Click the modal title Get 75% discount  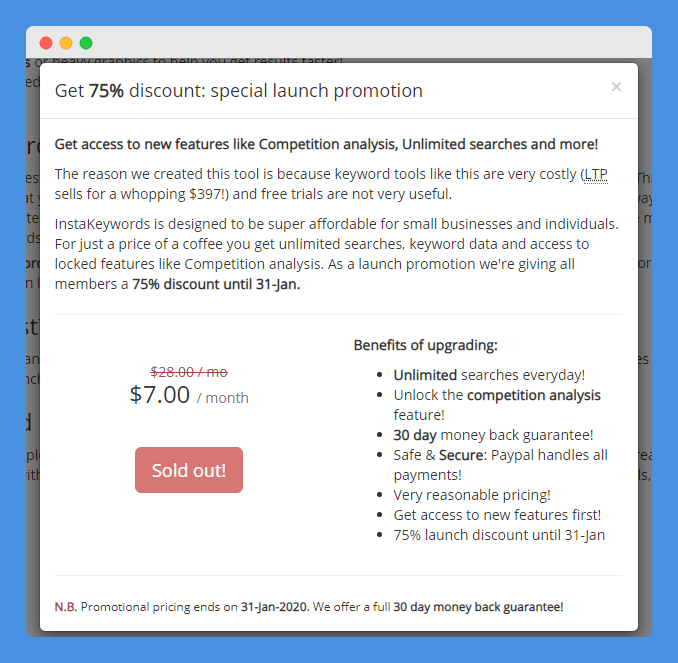tap(239, 91)
